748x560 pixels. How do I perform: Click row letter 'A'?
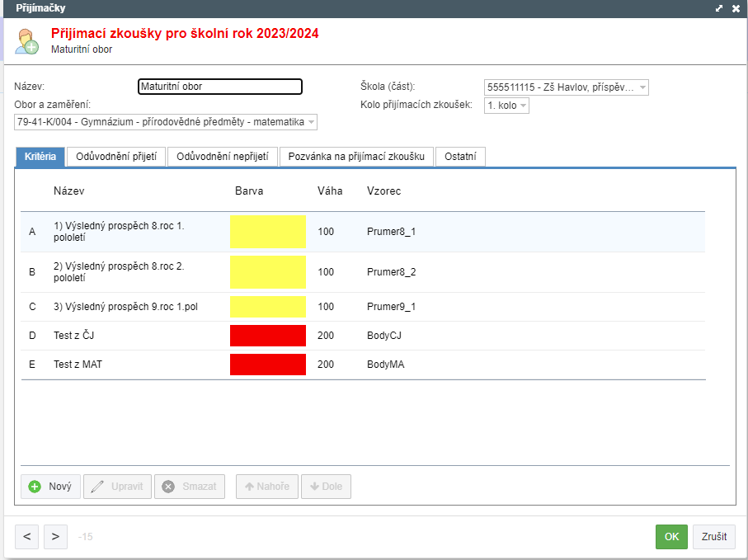(x=32, y=232)
